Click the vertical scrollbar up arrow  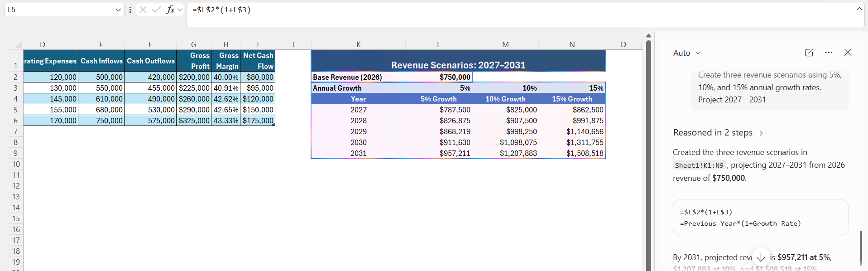pyautogui.click(x=648, y=35)
